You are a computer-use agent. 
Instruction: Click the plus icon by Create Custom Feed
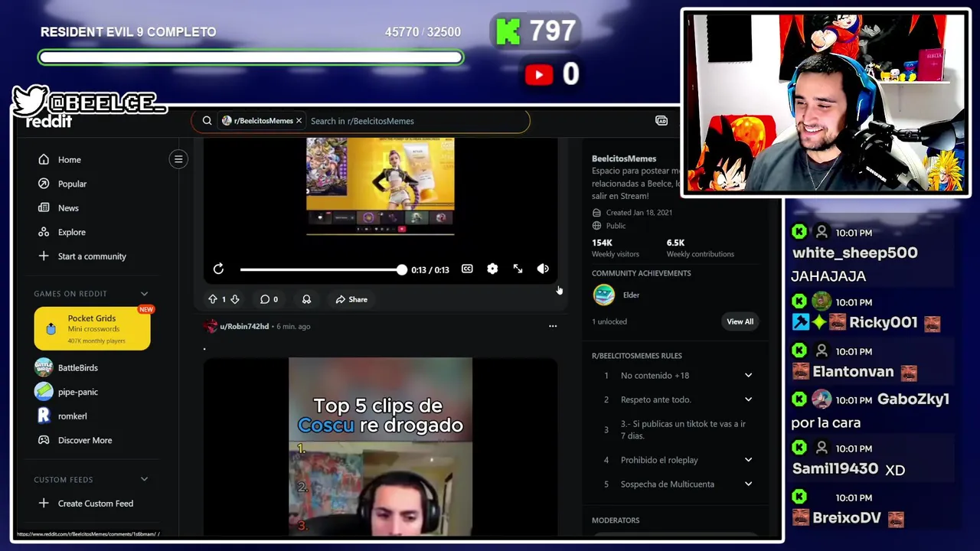[44, 504]
